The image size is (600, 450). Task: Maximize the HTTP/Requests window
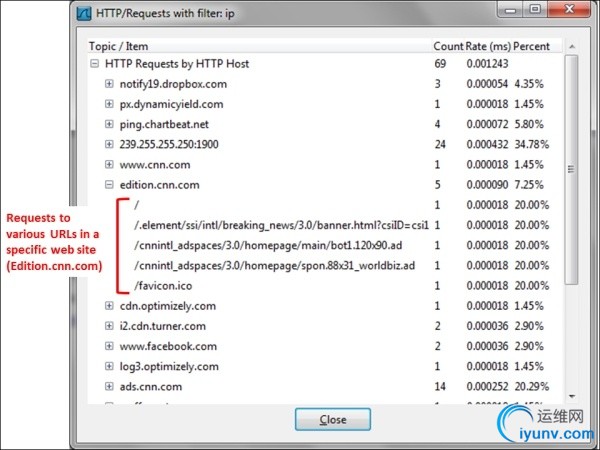pos(535,9)
